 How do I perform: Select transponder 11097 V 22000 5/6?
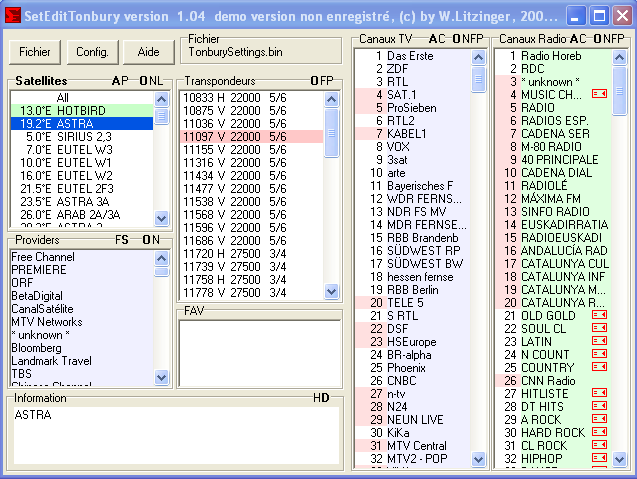pyautogui.click(x=252, y=137)
